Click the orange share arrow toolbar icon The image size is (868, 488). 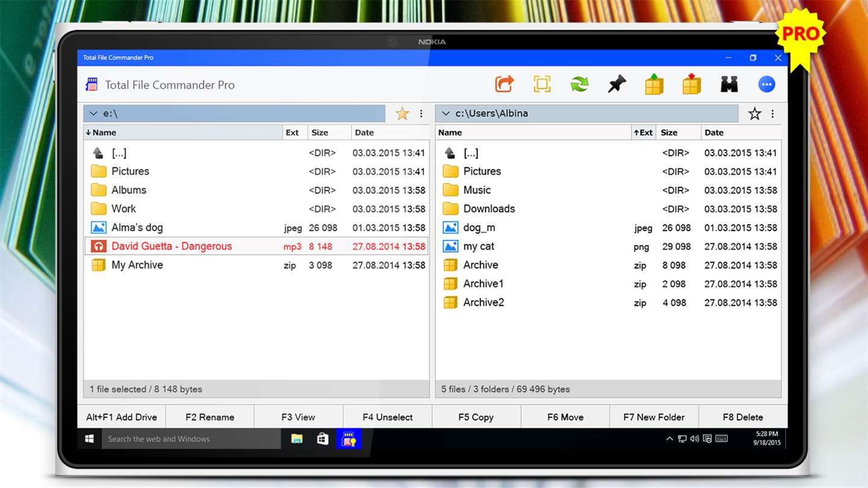tap(505, 84)
